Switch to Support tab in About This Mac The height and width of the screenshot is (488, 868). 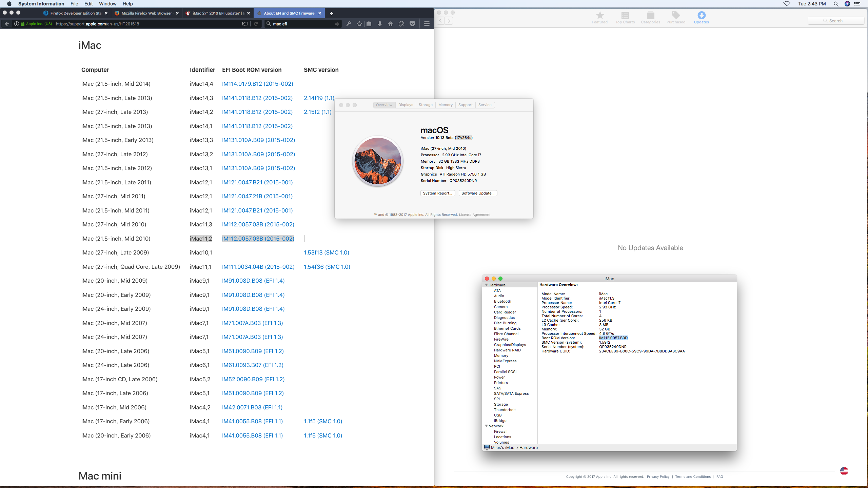click(x=465, y=105)
